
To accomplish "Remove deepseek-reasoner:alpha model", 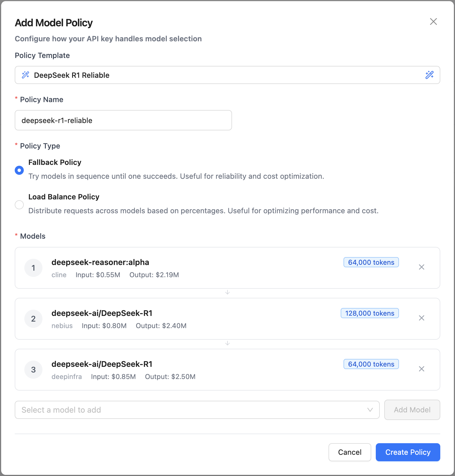I will (x=421, y=267).
